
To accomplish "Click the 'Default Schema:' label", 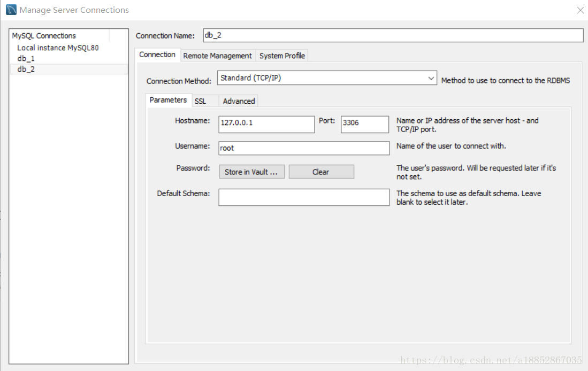I will (184, 194).
